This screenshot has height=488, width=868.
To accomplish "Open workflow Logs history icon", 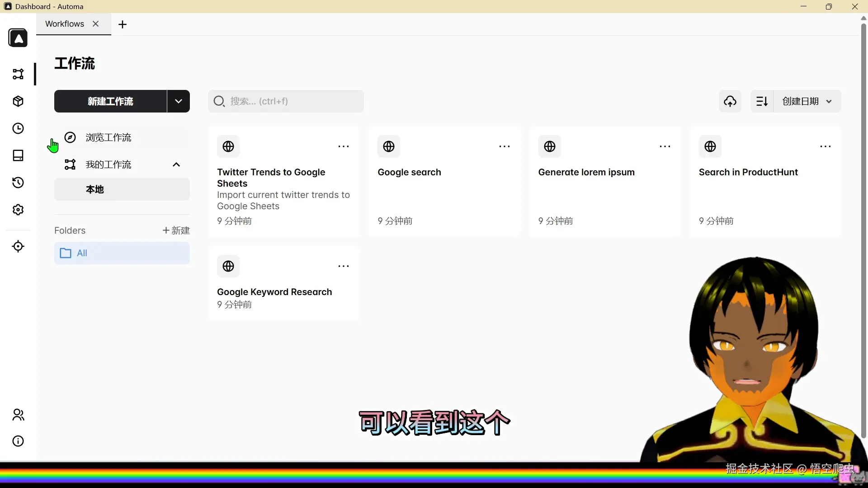I will 18,183.
